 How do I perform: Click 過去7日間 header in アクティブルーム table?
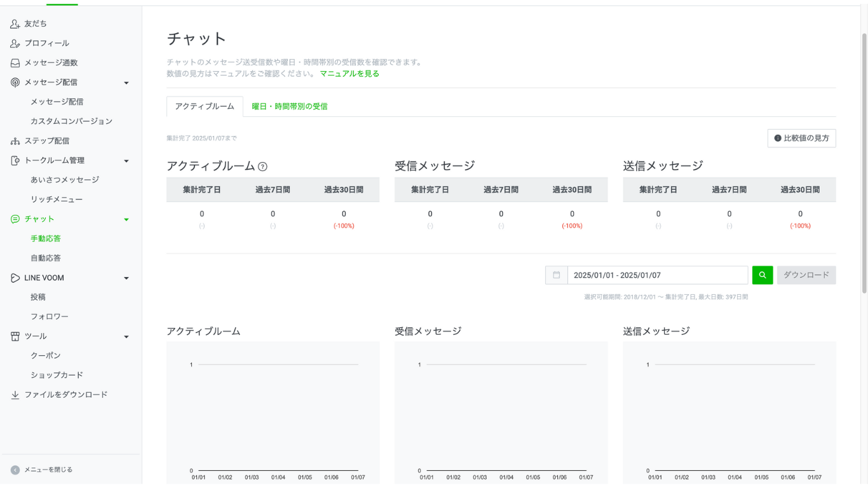point(273,190)
